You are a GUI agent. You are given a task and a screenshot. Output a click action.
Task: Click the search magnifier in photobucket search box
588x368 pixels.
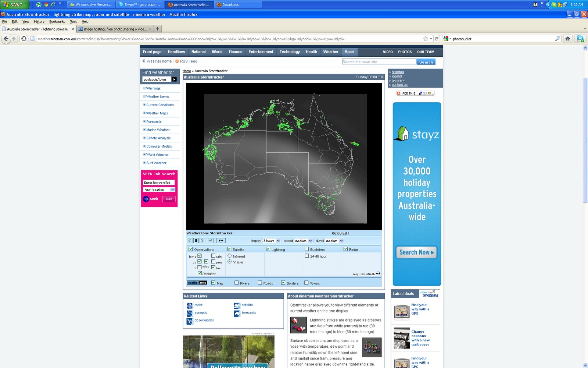[557, 39]
